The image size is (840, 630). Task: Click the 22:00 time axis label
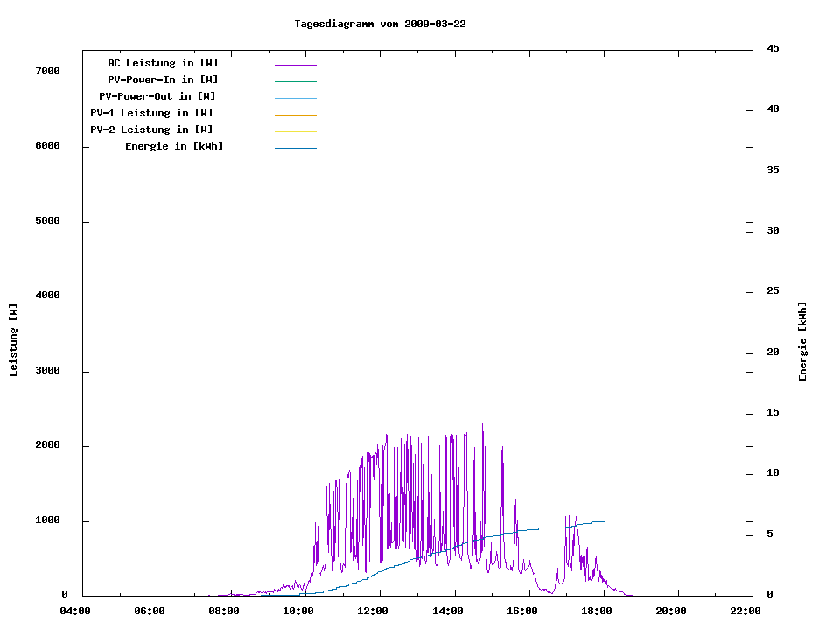pyautogui.click(x=745, y=611)
